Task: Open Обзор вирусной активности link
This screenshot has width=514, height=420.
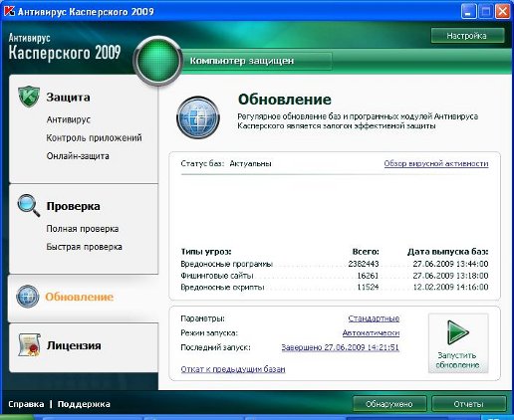Action: click(x=436, y=163)
